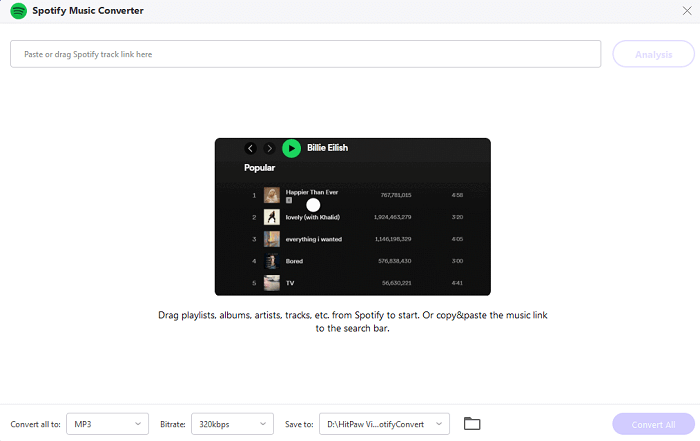Click the 'Spotify Music Converter' title text
The width and height of the screenshot is (700, 441).
click(88, 11)
